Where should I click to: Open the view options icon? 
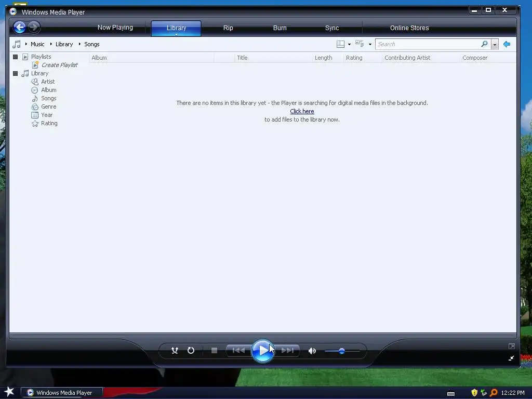pyautogui.click(x=360, y=44)
